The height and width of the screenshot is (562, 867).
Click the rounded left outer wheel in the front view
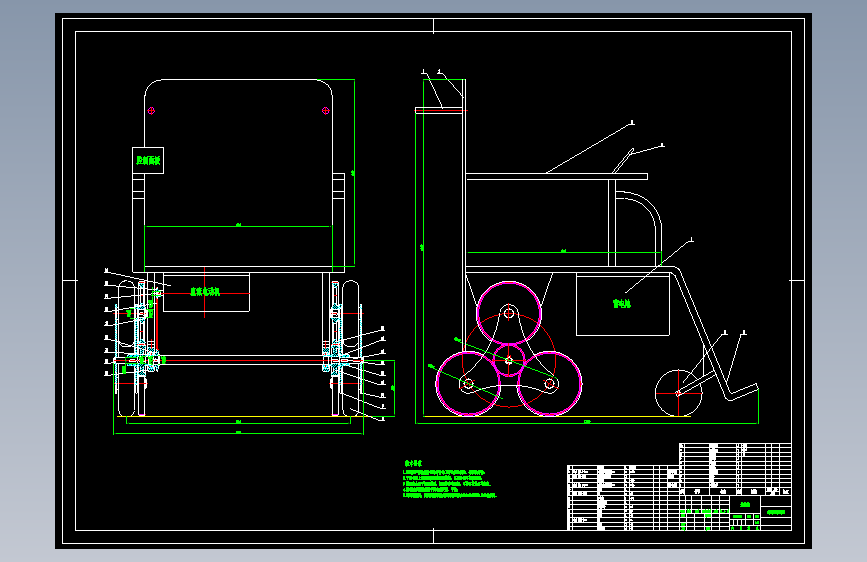126,348
